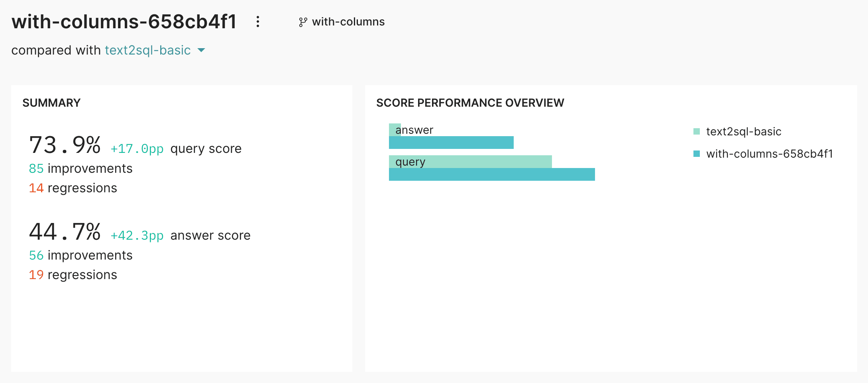Toggle text2sql-basic visibility in the legend
This screenshot has width=868, height=383.
[x=744, y=131]
